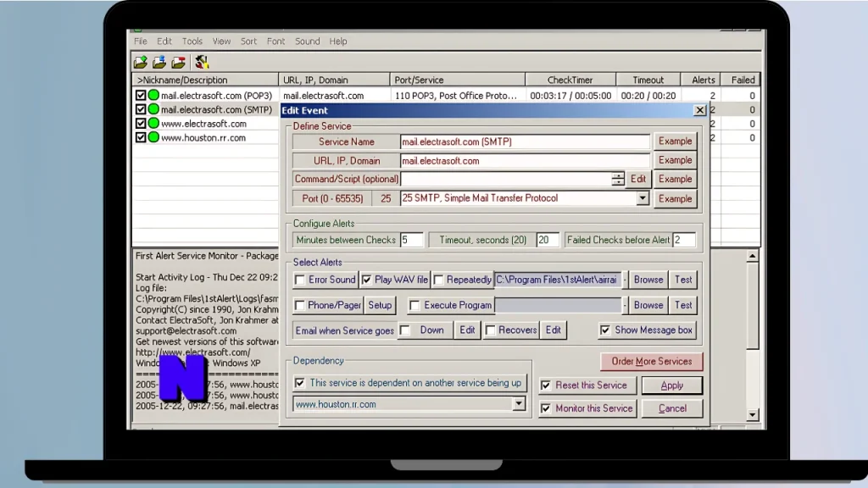Click green status icon for www.electrasoft.com
The height and width of the screenshot is (488, 868).
pyautogui.click(x=153, y=124)
